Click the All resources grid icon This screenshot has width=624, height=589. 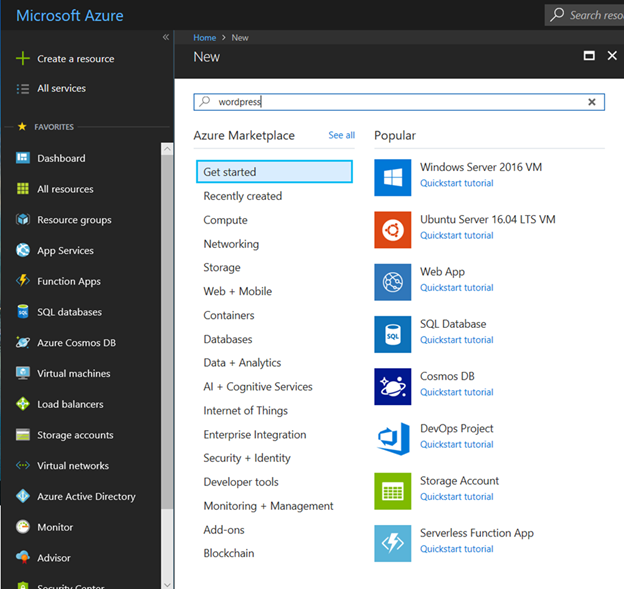point(23,189)
